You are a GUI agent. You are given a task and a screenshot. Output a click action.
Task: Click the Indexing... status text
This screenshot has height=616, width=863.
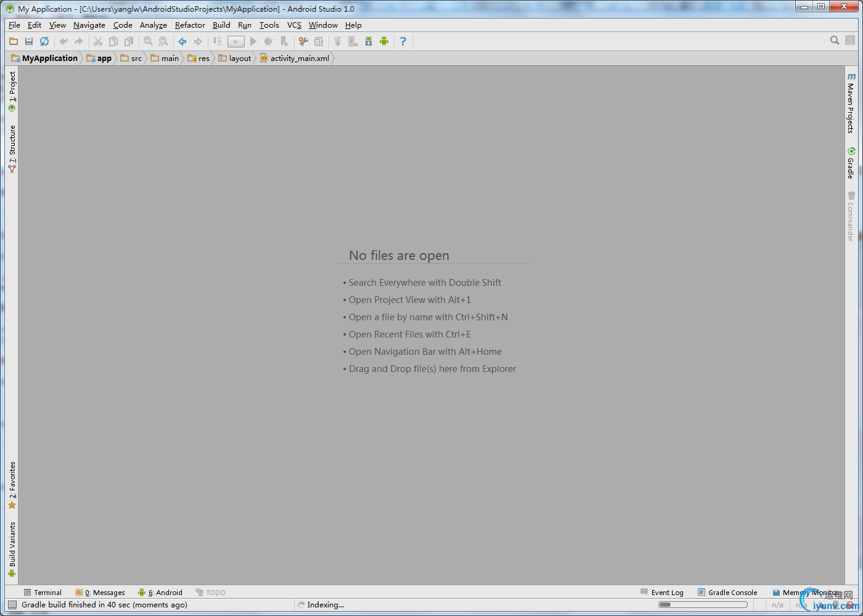click(x=325, y=605)
